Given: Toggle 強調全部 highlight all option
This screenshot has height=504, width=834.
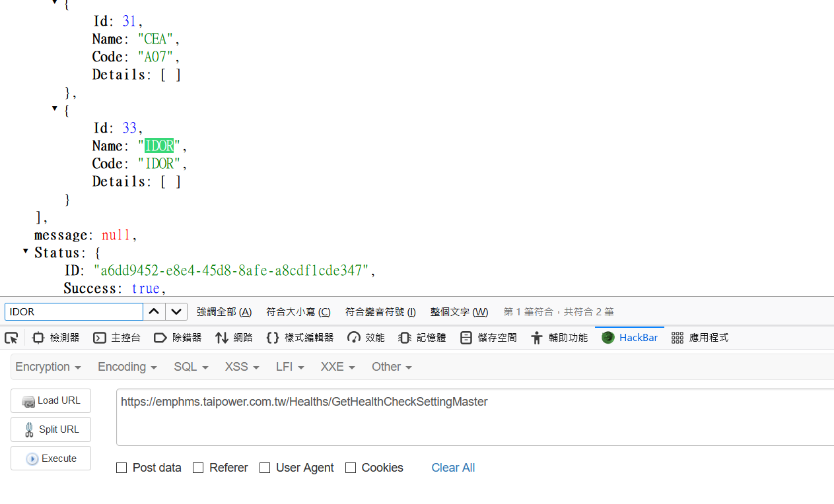Looking at the screenshot, I should coord(224,312).
